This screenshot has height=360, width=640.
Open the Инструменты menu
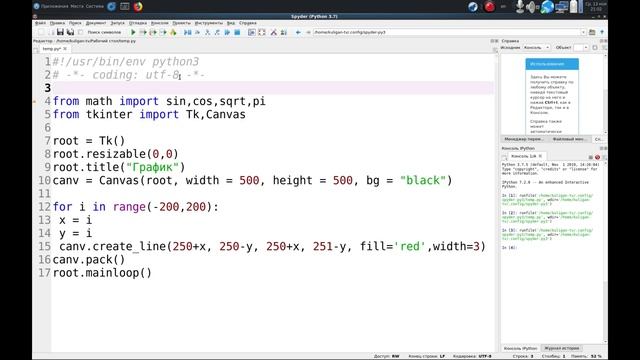click(x=209, y=23)
